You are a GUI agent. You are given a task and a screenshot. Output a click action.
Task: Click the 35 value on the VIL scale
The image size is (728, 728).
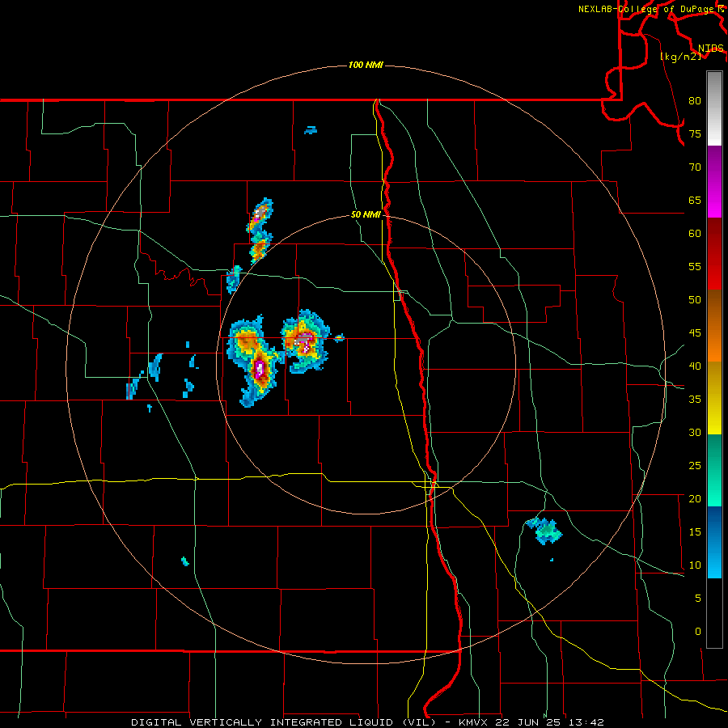click(695, 400)
